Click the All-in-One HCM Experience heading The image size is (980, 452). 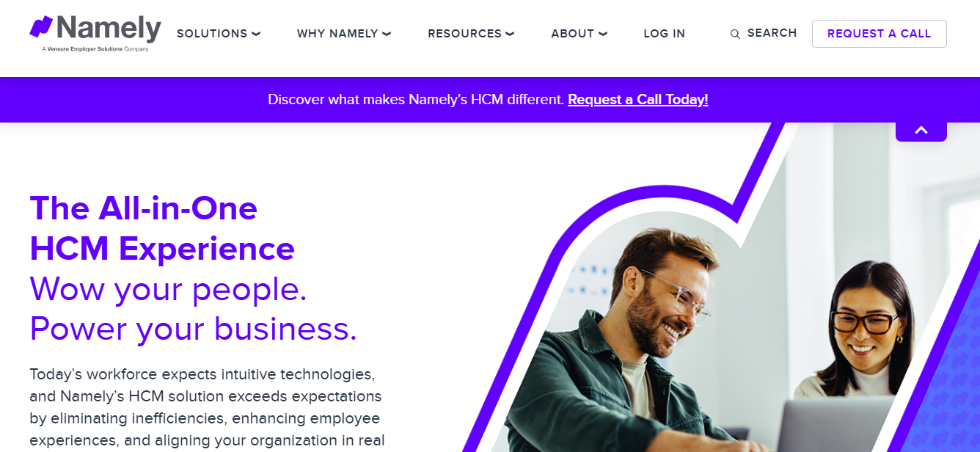[x=161, y=228]
